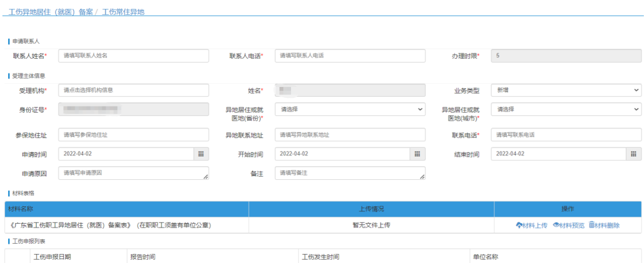Open the 异地居住或就医地(省份) dropdown
This screenshot has height=263, width=644.
(x=350, y=110)
